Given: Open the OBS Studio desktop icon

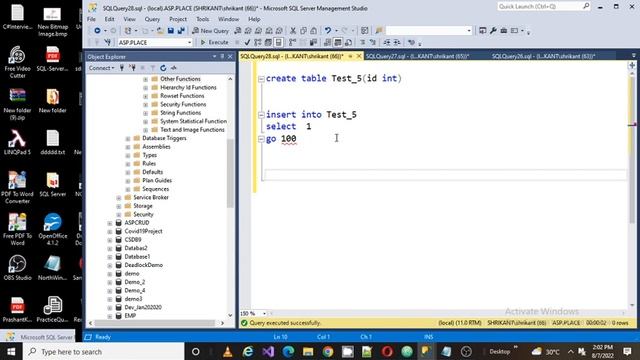Looking at the screenshot, I should [17, 268].
